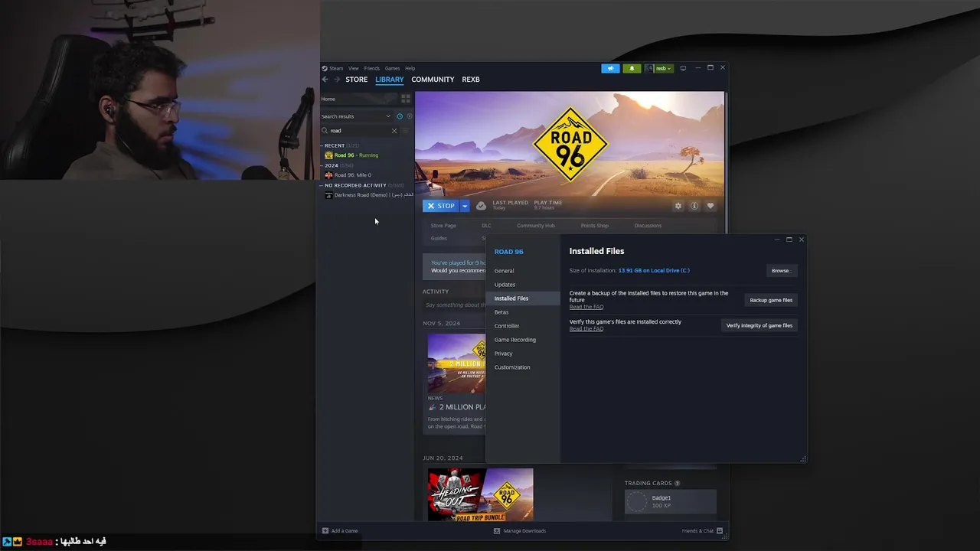980x551 pixels.
Task: Open the Heading Out bundle thumbnail
Action: [x=480, y=494]
